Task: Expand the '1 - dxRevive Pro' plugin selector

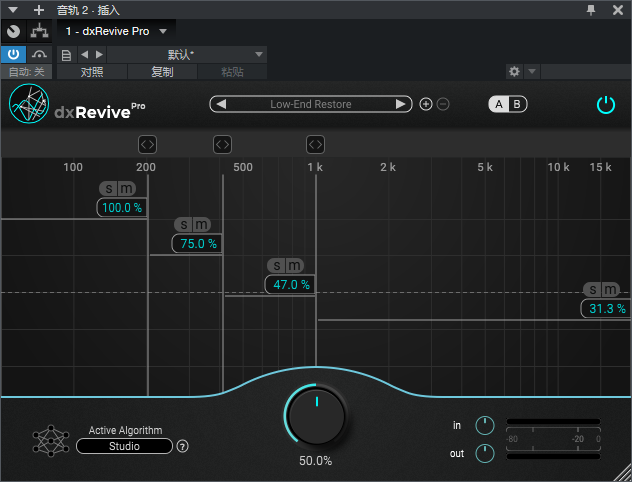Action: click(x=116, y=31)
